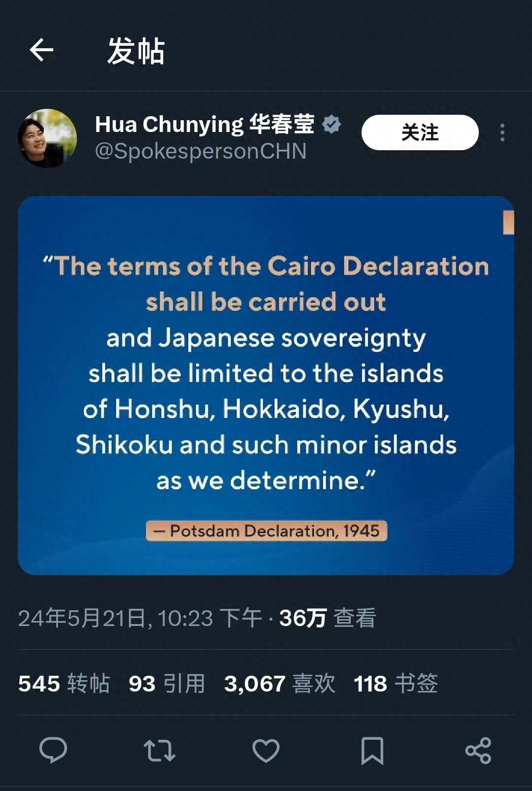
Task: Tap the 36万 查看 view count
Action: [x=328, y=618]
